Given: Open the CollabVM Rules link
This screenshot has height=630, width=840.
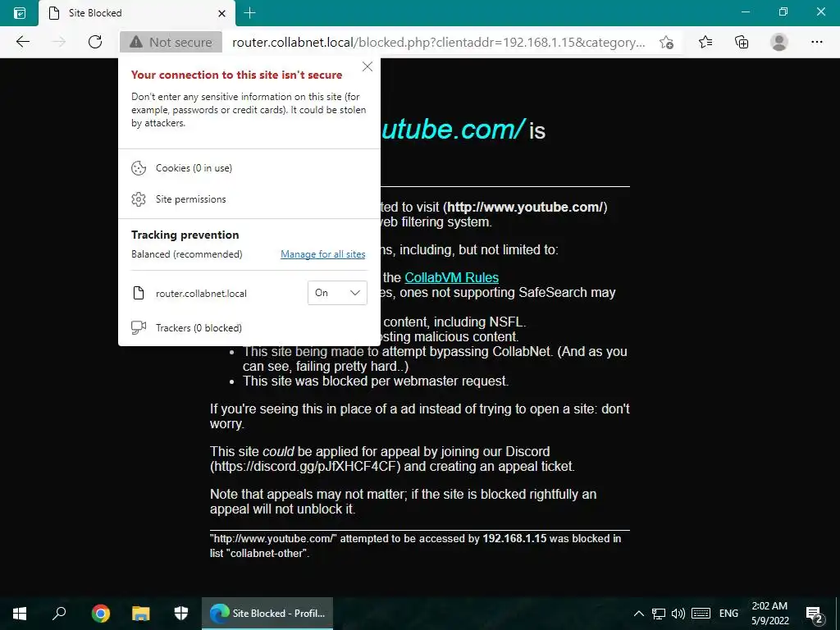Looking at the screenshot, I should pyautogui.click(x=452, y=277).
